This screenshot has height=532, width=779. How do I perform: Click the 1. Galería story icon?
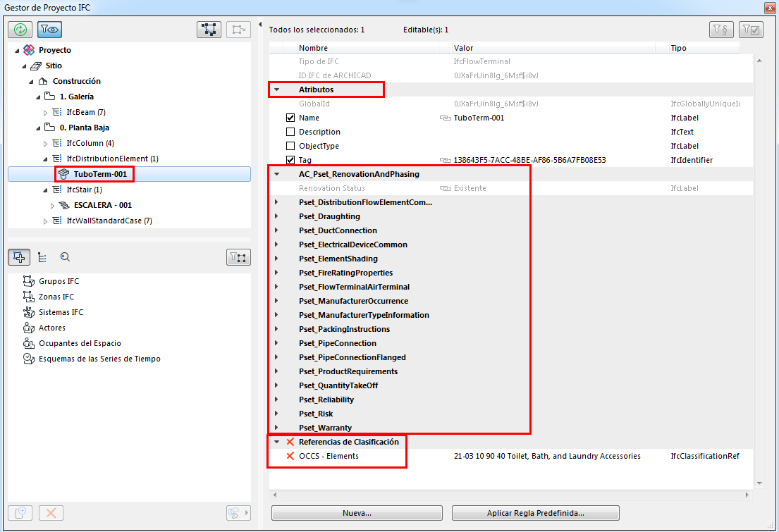tap(49, 97)
